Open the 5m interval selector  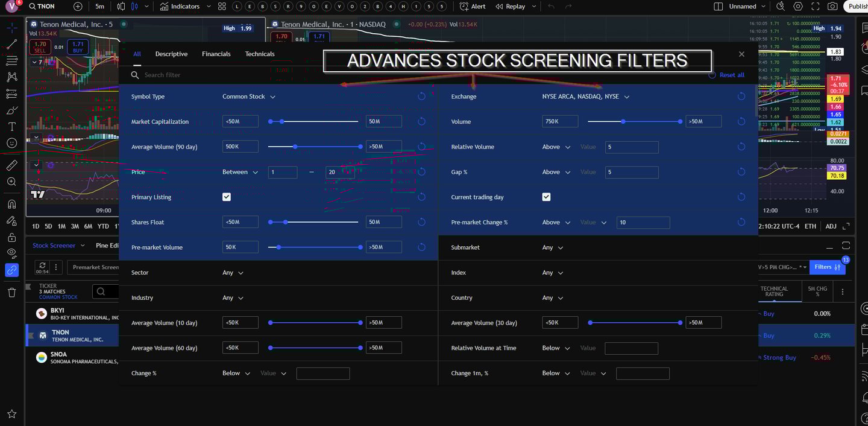pyautogui.click(x=99, y=6)
